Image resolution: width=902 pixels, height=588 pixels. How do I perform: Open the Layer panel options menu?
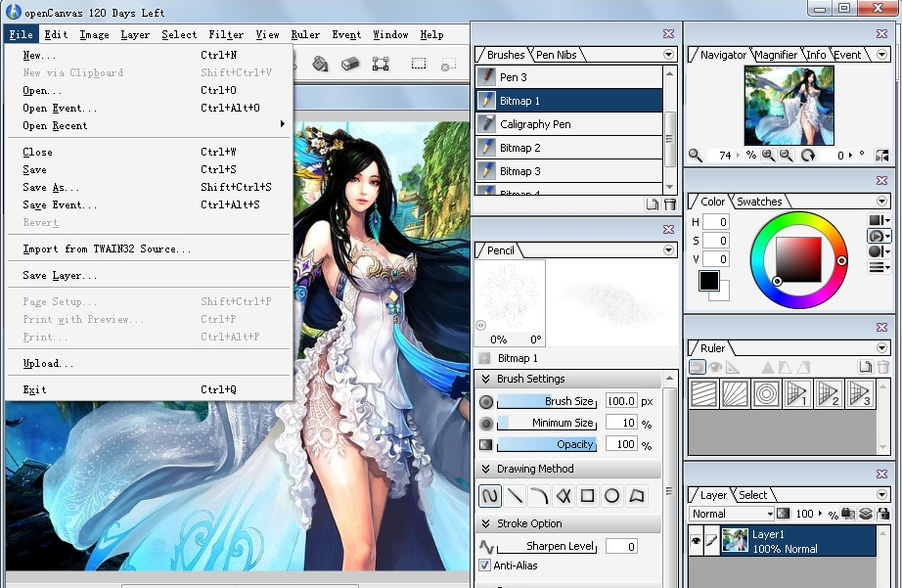pos(881,495)
